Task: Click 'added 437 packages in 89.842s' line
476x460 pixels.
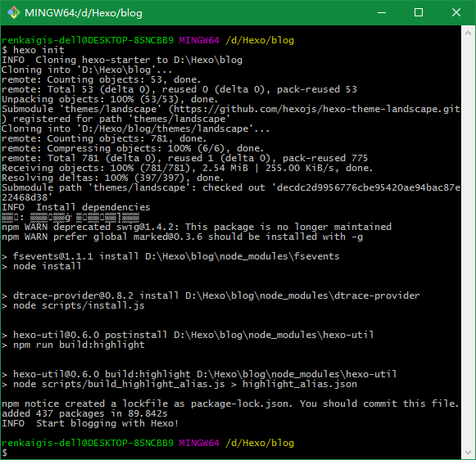Action: [x=84, y=413]
